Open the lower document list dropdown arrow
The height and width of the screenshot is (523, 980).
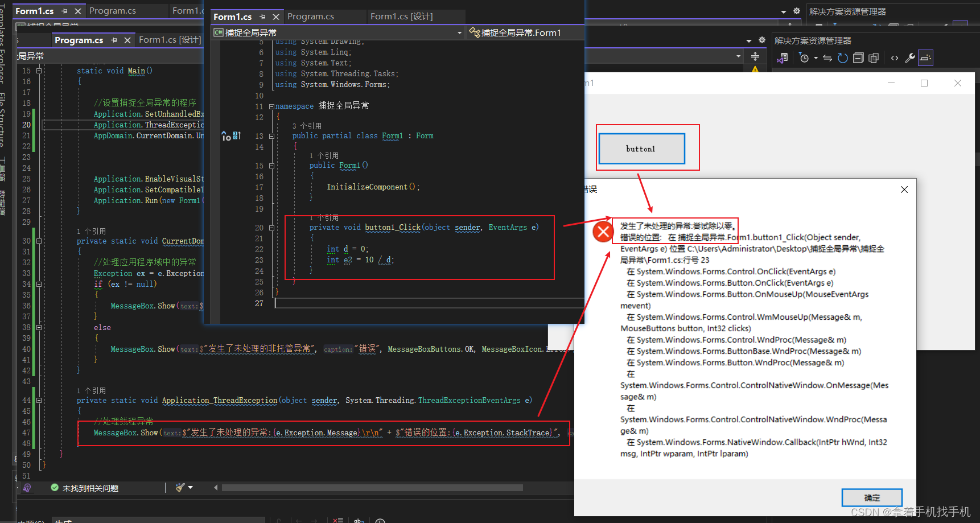click(x=749, y=40)
